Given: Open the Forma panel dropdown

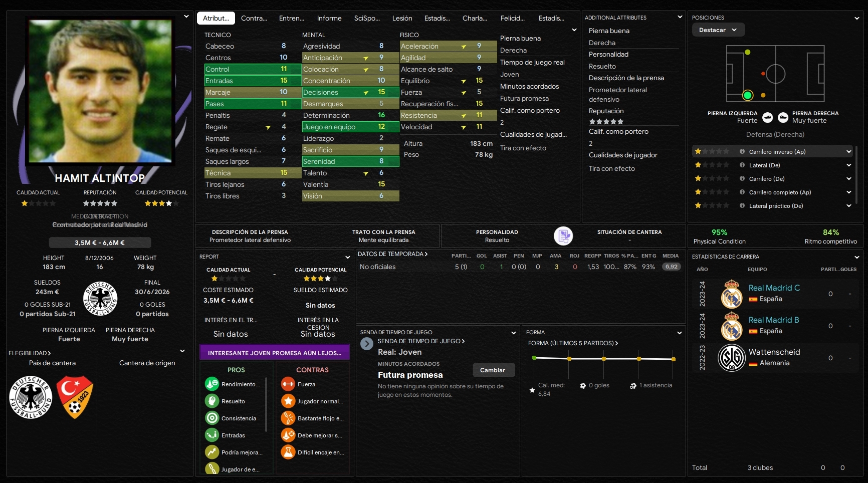Looking at the screenshot, I should (x=679, y=333).
